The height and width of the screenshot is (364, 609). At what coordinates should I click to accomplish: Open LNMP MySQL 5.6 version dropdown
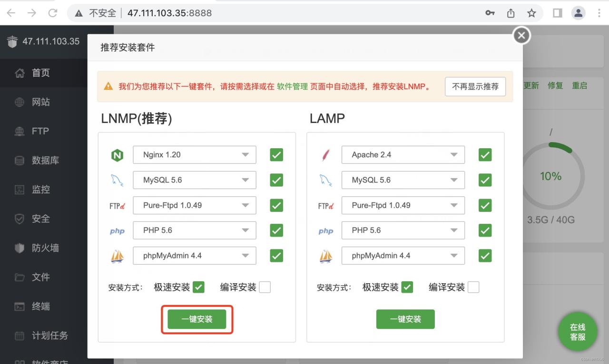pos(195,180)
